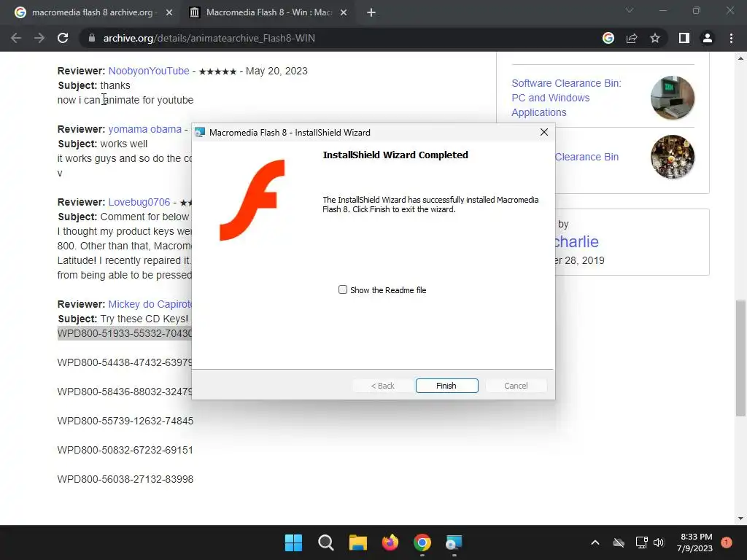Click the archive.org address bar URL
747x560 pixels.
[209, 38]
